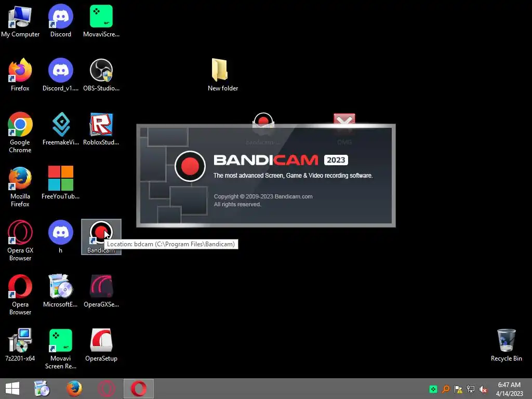This screenshot has height=399, width=532.
Task: Open the Windows Start button
Action: coord(12,389)
